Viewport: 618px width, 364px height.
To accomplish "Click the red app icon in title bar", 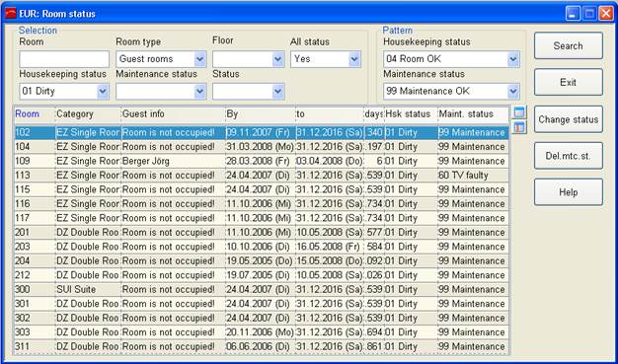I will [11, 14].
